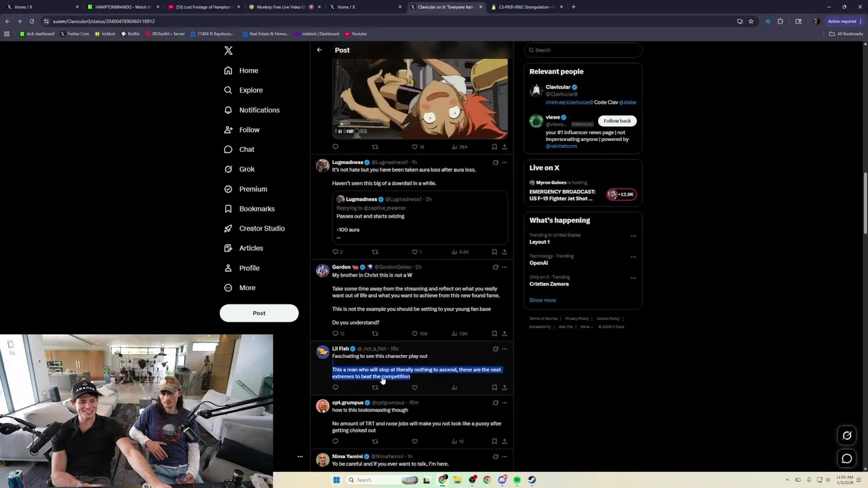868x488 pixels.
Task: Bookmark Gordon's post
Action: (x=494, y=333)
